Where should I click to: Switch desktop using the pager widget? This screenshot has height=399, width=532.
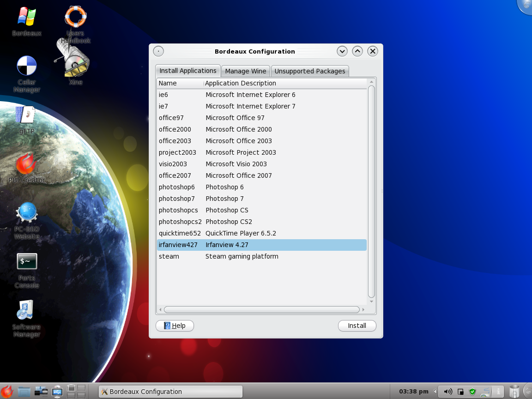click(x=76, y=391)
